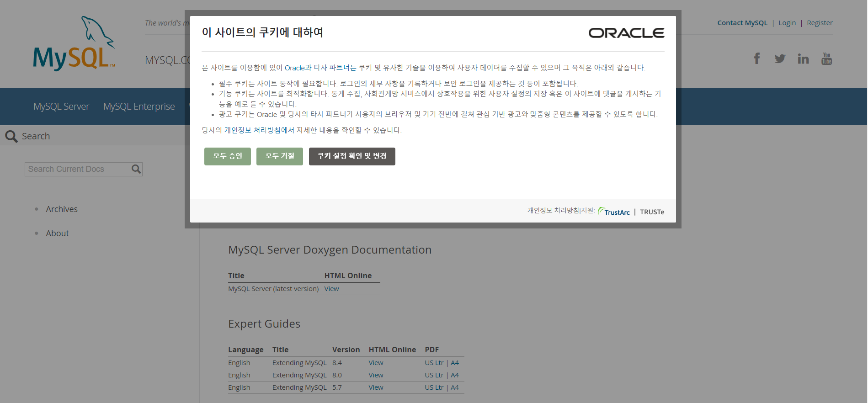Open 쿠키 설정 확인 및 변경 button
The image size is (868, 403).
pyautogui.click(x=352, y=156)
